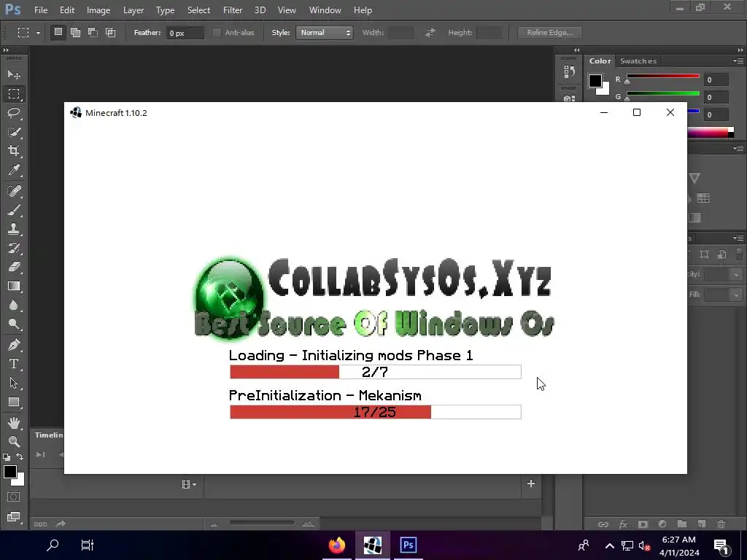Select the Path Selection tool
The height and width of the screenshot is (560, 747).
[14, 383]
